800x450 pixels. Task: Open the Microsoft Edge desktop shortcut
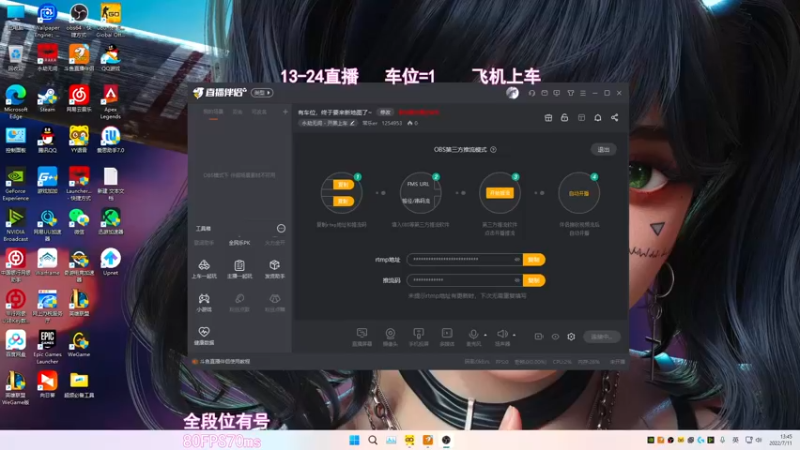(16, 102)
